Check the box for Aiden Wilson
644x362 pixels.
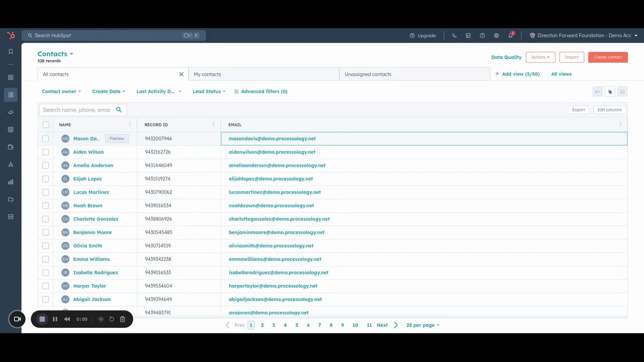46,152
